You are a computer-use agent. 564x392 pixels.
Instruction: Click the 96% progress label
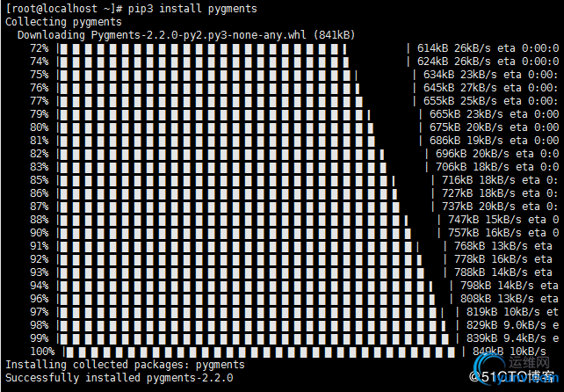click(40, 299)
